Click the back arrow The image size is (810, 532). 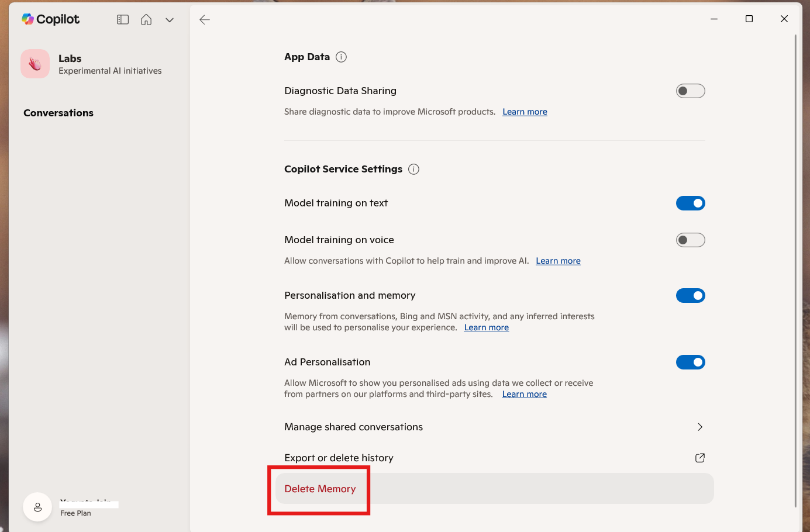(205, 19)
